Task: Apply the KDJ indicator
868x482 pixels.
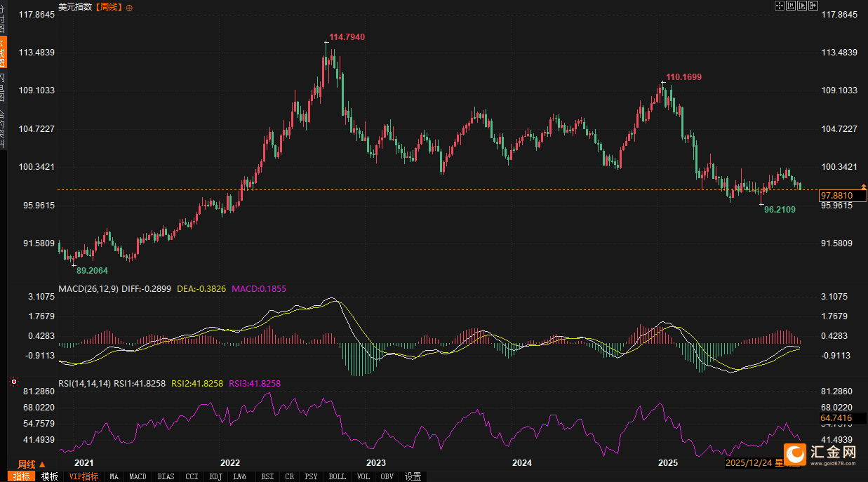Action: [x=215, y=476]
